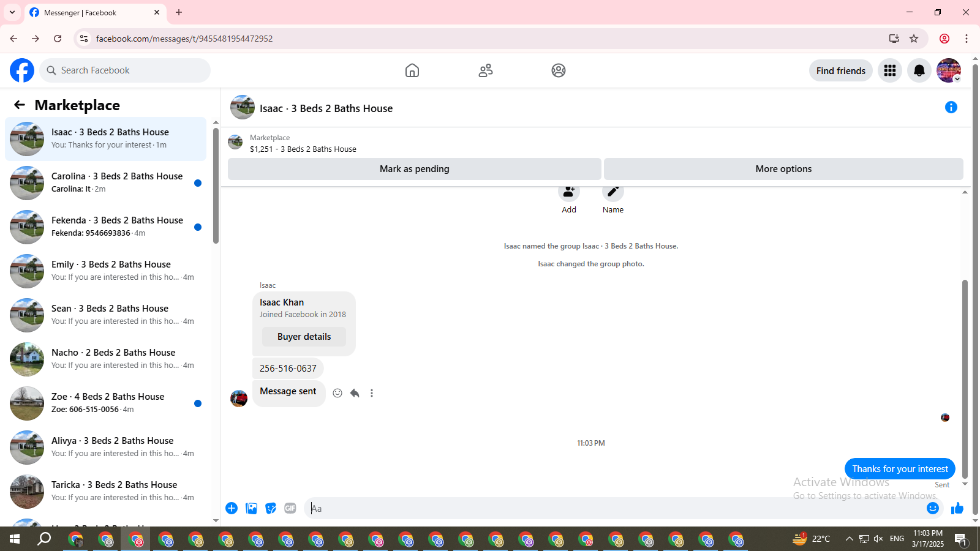Image resolution: width=980 pixels, height=551 pixels.
Task: Go to the Facebook Home feed icon
Action: tap(412, 70)
